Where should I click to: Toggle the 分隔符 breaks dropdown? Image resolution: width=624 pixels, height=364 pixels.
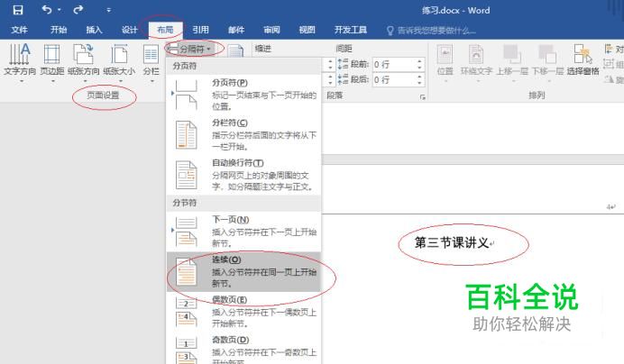[x=190, y=50]
